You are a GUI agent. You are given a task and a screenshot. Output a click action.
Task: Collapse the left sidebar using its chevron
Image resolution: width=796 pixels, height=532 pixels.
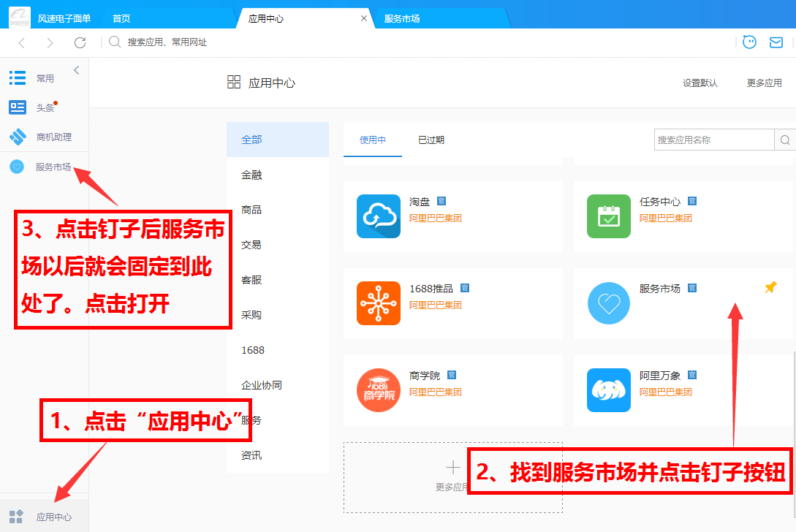point(77,70)
